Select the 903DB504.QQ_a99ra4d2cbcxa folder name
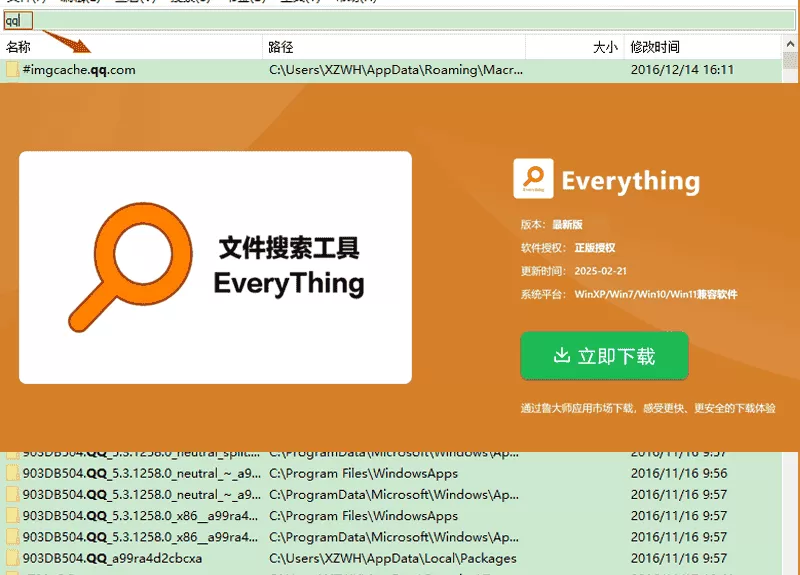The height and width of the screenshot is (575, 800). click(x=112, y=558)
